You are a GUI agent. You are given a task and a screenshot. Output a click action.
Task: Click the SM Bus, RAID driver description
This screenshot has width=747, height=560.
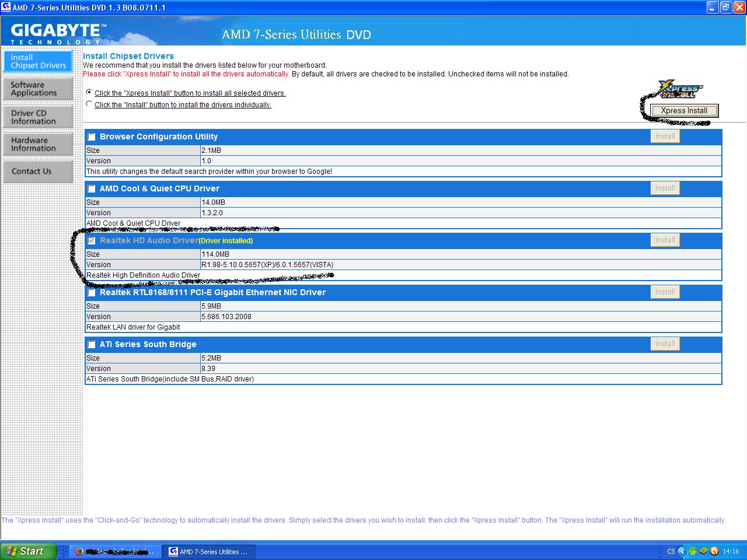tap(170, 379)
